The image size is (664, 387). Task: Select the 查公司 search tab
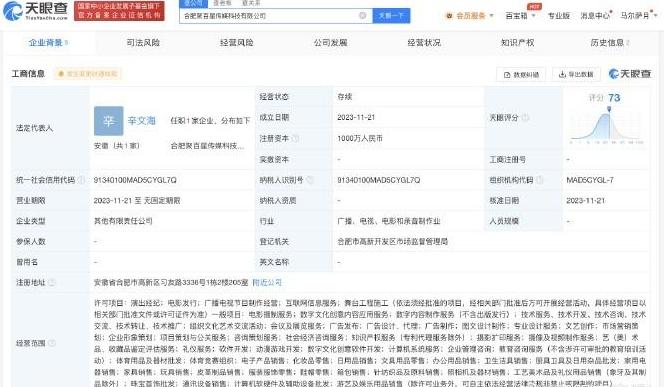click(x=193, y=3)
